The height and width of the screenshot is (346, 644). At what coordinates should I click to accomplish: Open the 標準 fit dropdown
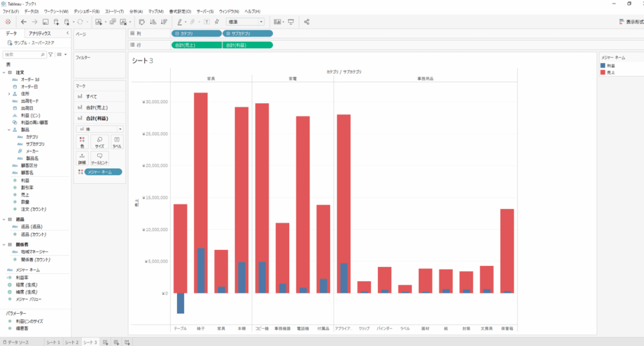(245, 22)
